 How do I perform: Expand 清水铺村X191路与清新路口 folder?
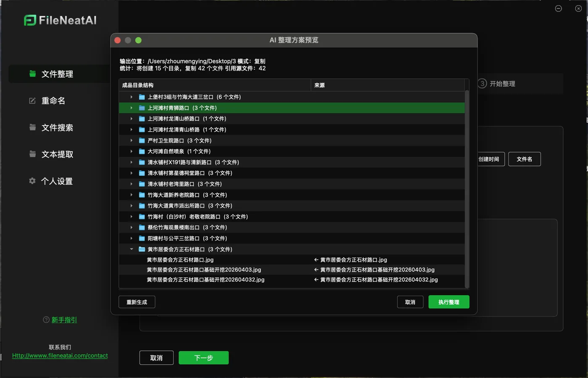pos(131,162)
